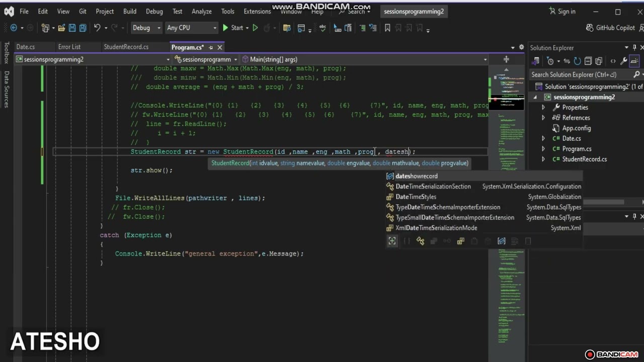Switch views icon in Solution Explorer toolbar
Viewport: 644px width, 362px height.
click(x=536, y=61)
